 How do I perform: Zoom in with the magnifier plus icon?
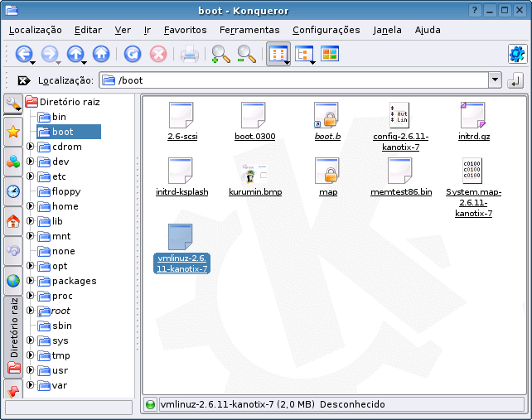pos(220,54)
